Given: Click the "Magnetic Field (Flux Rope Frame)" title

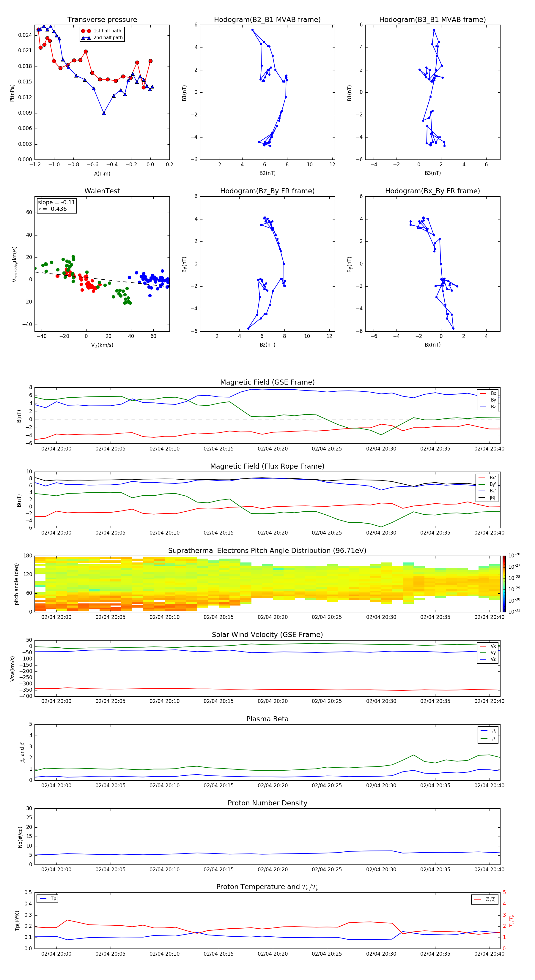Looking at the screenshot, I should pos(267,467).
